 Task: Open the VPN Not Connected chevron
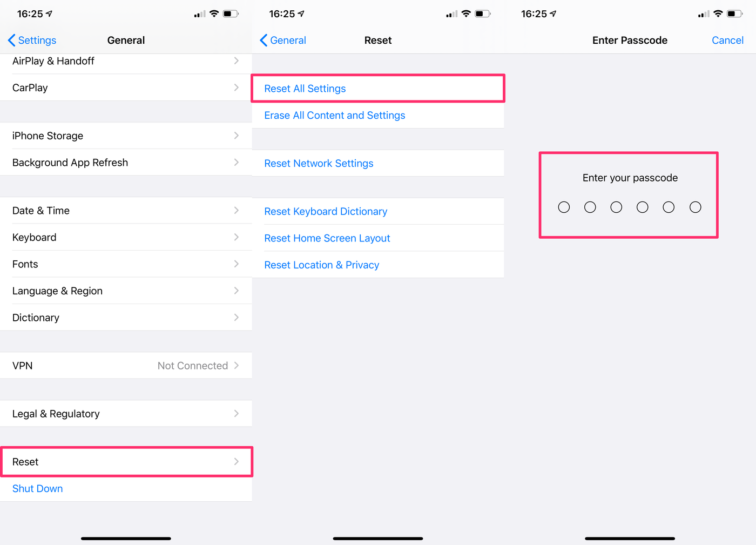pyautogui.click(x=236, y=366)
